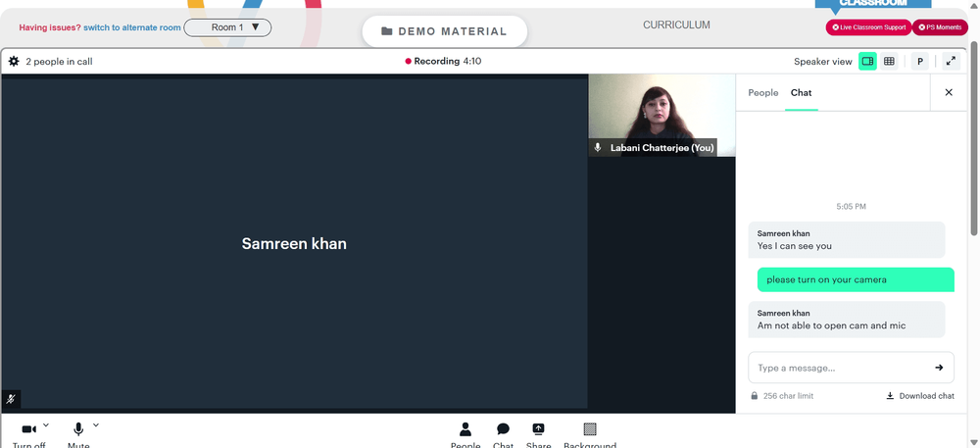Switch to the People tab
Screen dimensions: 980x448
click(x=763, y=92)
